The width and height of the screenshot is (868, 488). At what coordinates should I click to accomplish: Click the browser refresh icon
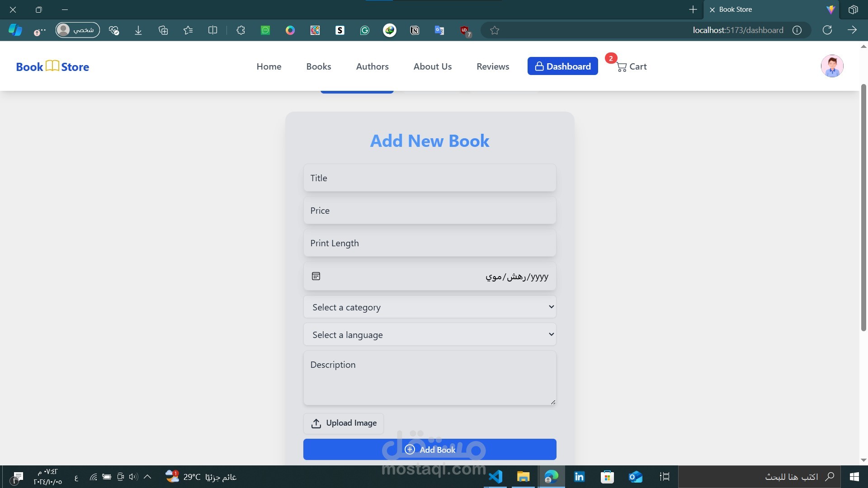pos(827,30)
